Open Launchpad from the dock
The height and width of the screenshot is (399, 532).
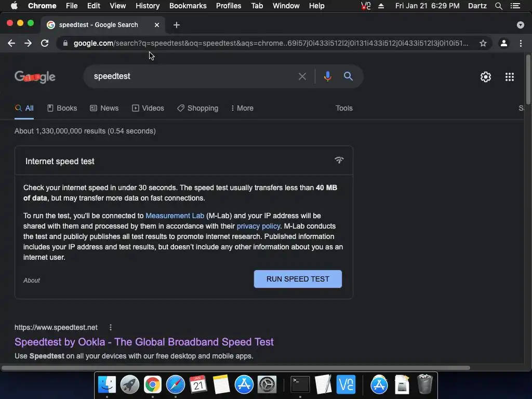(x=129, y=385)
